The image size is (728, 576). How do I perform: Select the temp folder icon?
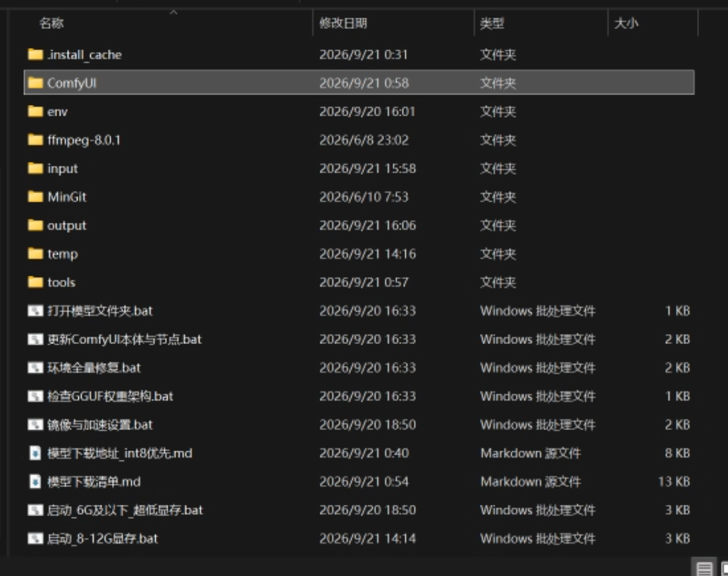[x=35, y=254]
